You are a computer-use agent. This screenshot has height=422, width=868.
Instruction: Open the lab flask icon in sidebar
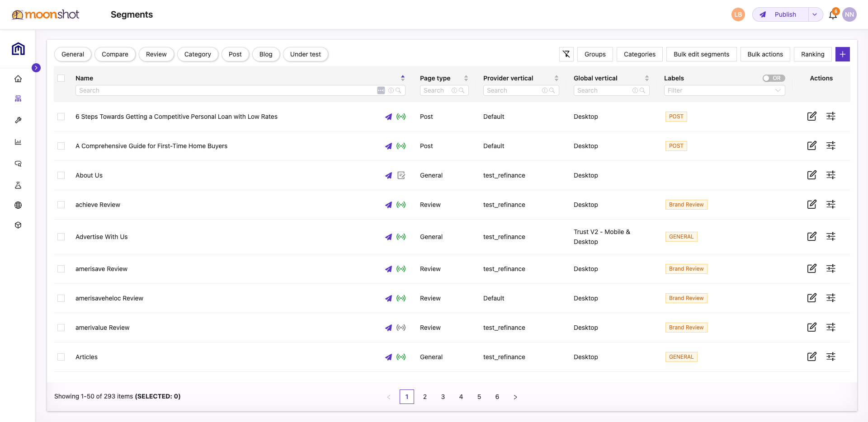pos(18,185)
